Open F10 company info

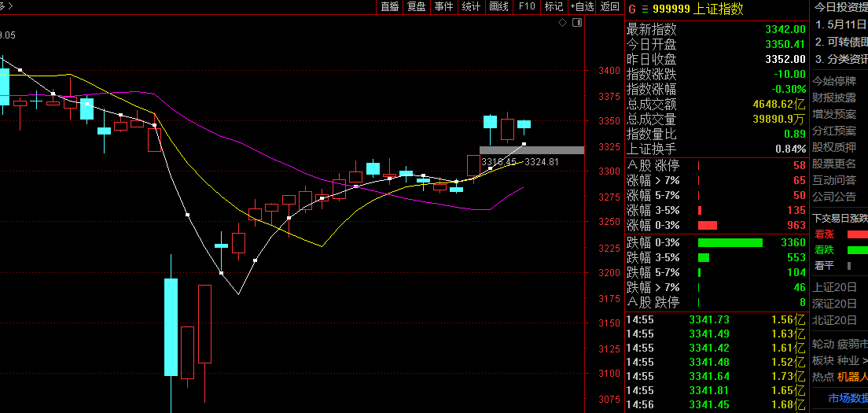point(527,6)
